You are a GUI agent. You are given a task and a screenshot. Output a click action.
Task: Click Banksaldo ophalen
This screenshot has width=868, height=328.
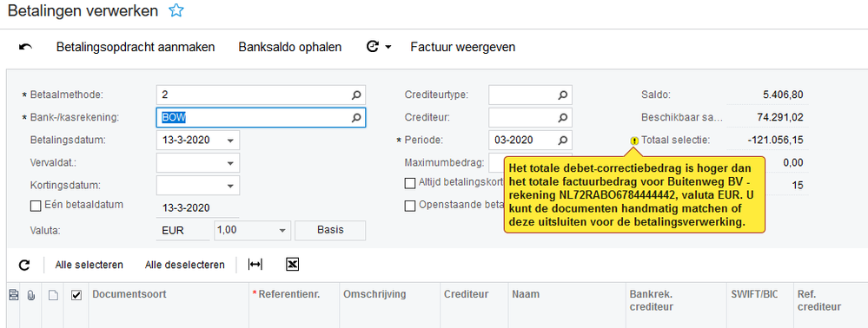click(x=290, y=47)
